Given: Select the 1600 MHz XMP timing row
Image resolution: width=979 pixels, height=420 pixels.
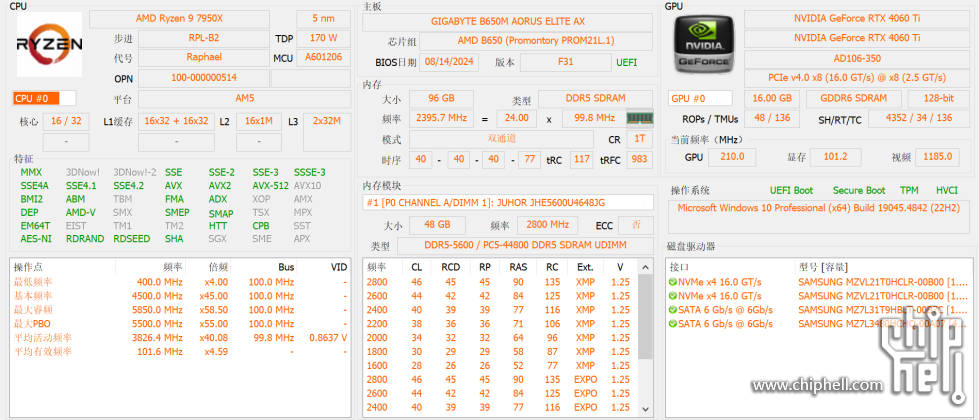Looking at the screenshot, I should coord(501,365).
